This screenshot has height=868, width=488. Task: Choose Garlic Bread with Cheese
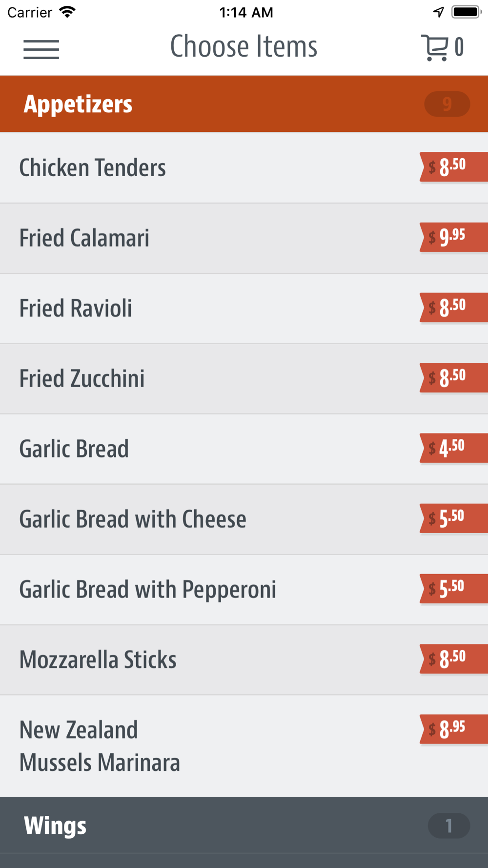click(244, 519)
